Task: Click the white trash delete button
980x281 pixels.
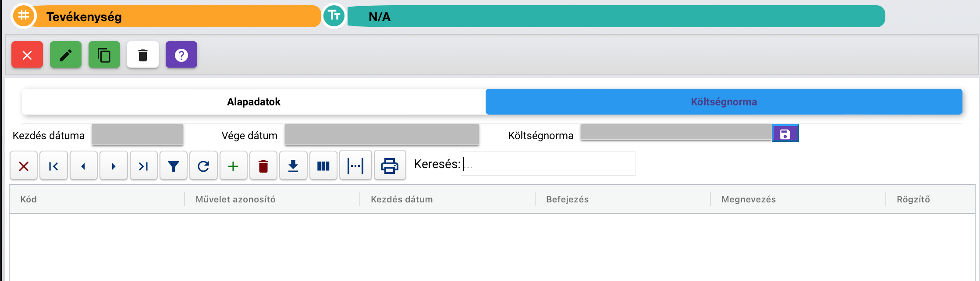Action: coord(143,55)
